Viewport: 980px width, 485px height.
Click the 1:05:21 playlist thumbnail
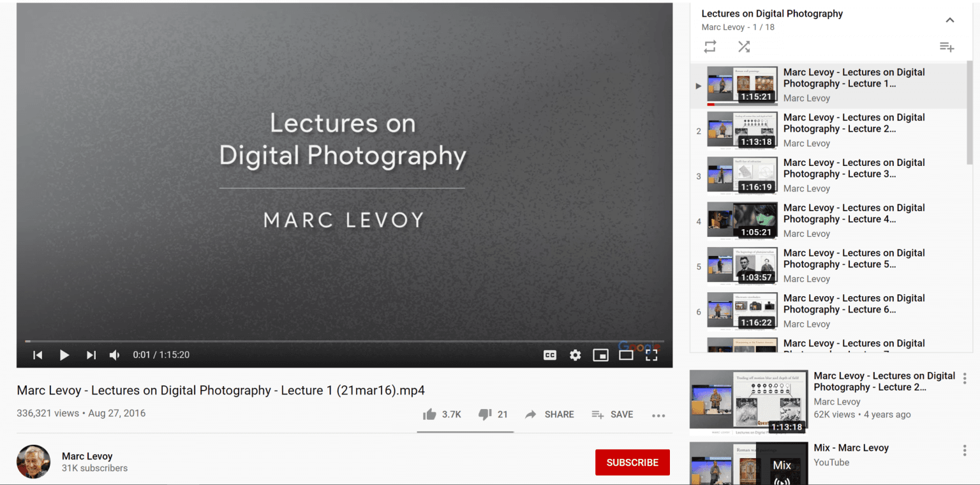(743, 221)
